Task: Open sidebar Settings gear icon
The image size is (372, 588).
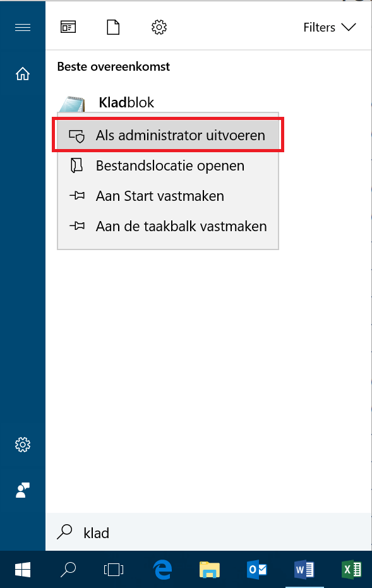Action: [23, 445]
